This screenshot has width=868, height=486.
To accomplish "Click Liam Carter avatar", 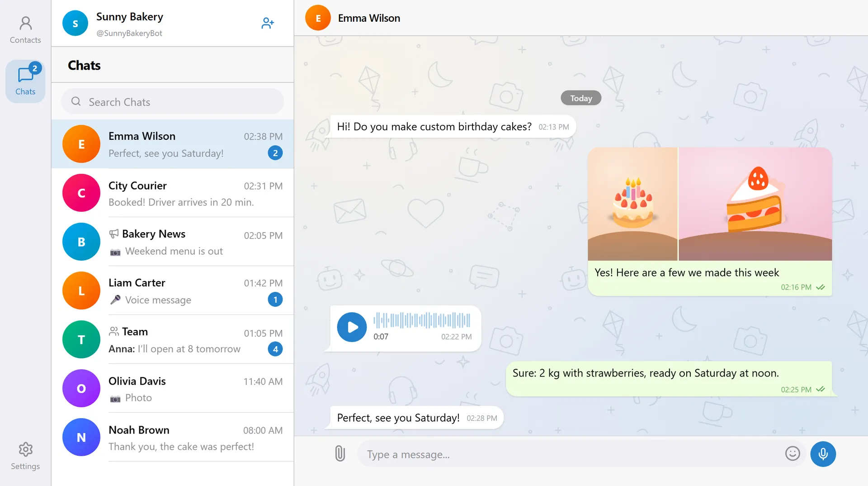I will (x=81, y=291).
